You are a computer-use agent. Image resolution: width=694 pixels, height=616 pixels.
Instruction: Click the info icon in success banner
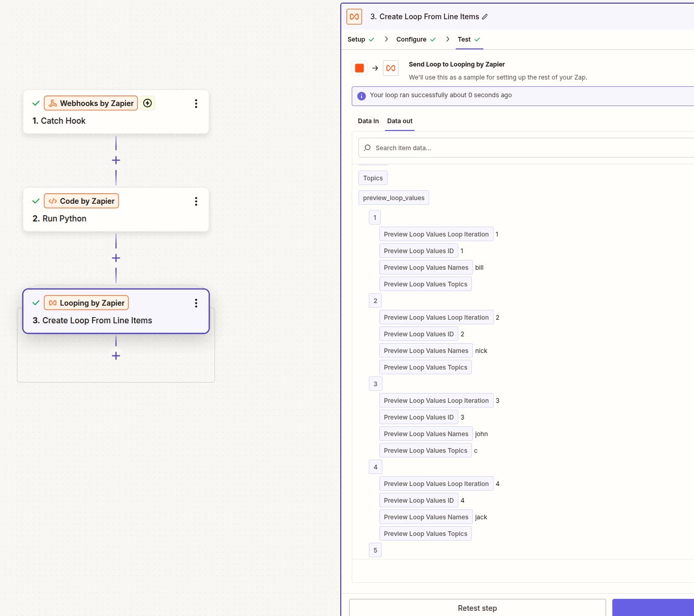[362, 96]
